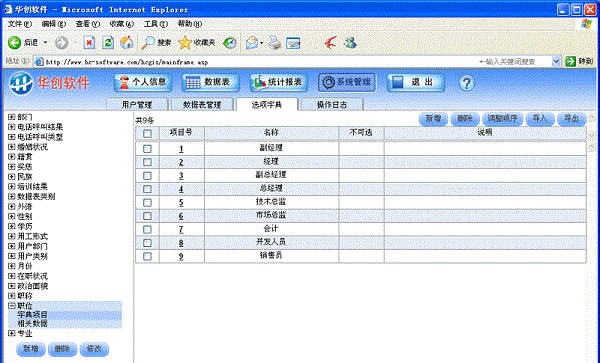Click the 个人信息 navigation button
600x363 pixels.
pyautogui.click(x=143, y=82)
